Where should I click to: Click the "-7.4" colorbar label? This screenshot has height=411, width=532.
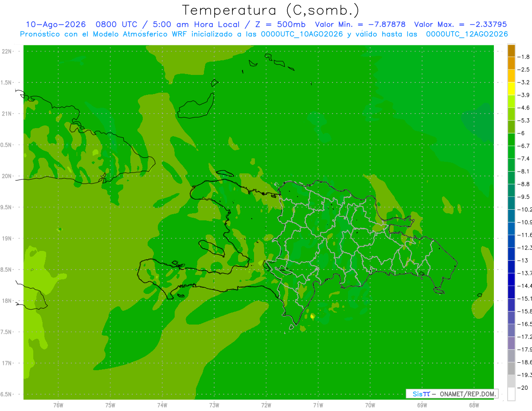click(x=524, y=159)
